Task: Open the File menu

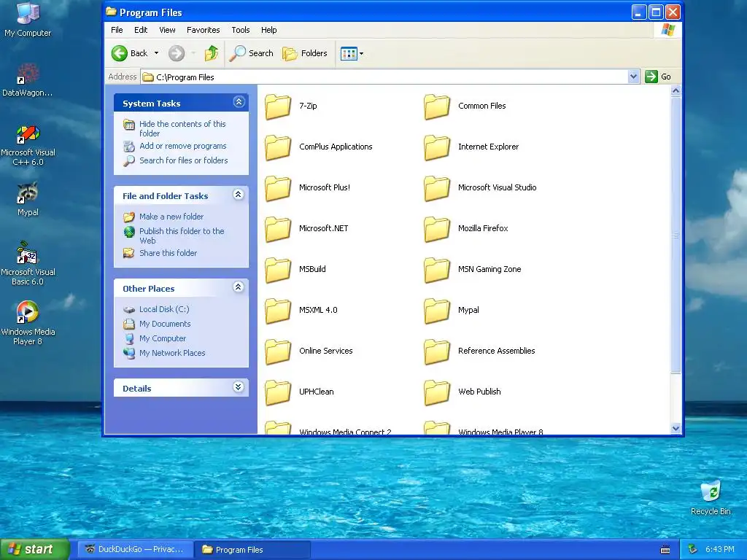Action: [117, 30]
